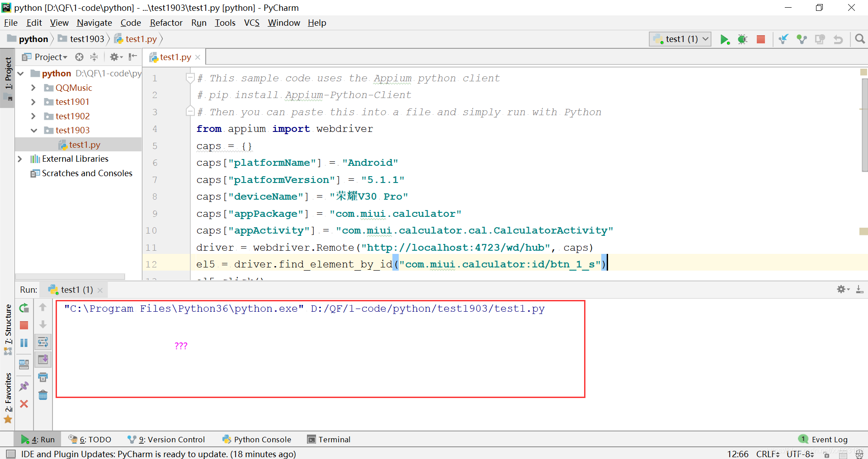Click restore layout icon in Run panel
This screenshot has height=459, width=868.
click(24, 364)
